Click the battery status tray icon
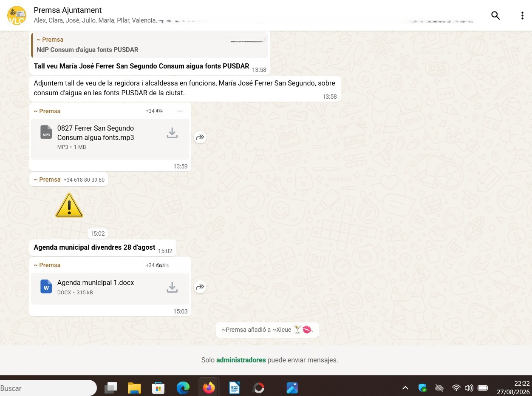This screenshot has height=396, width=532. point(483,388)
